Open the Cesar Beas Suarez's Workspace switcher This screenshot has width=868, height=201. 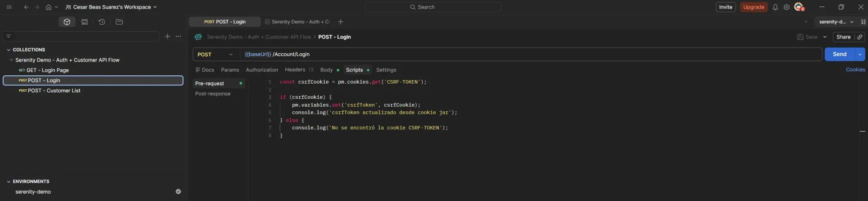point(111,7)
